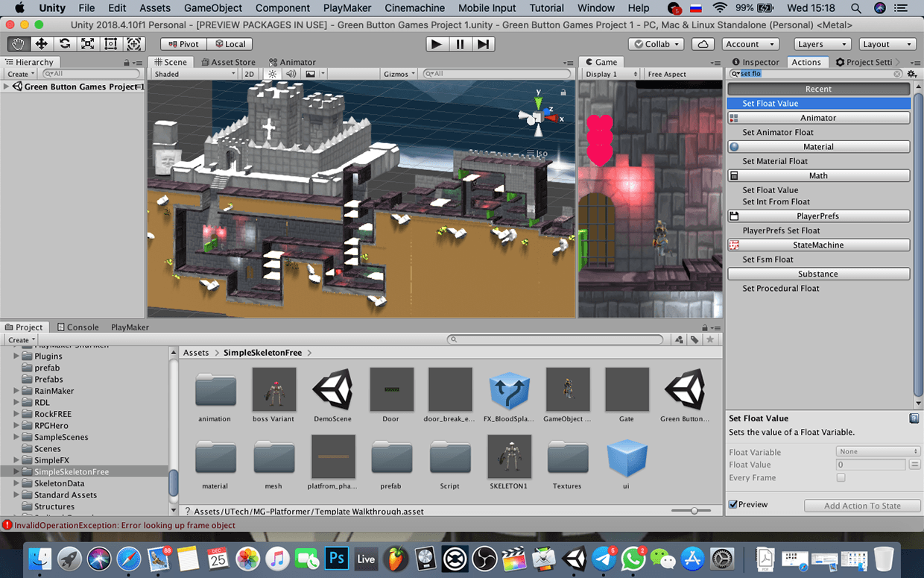
Task: Select the DemoScene Unity scene asset
Action: point(332,389)
